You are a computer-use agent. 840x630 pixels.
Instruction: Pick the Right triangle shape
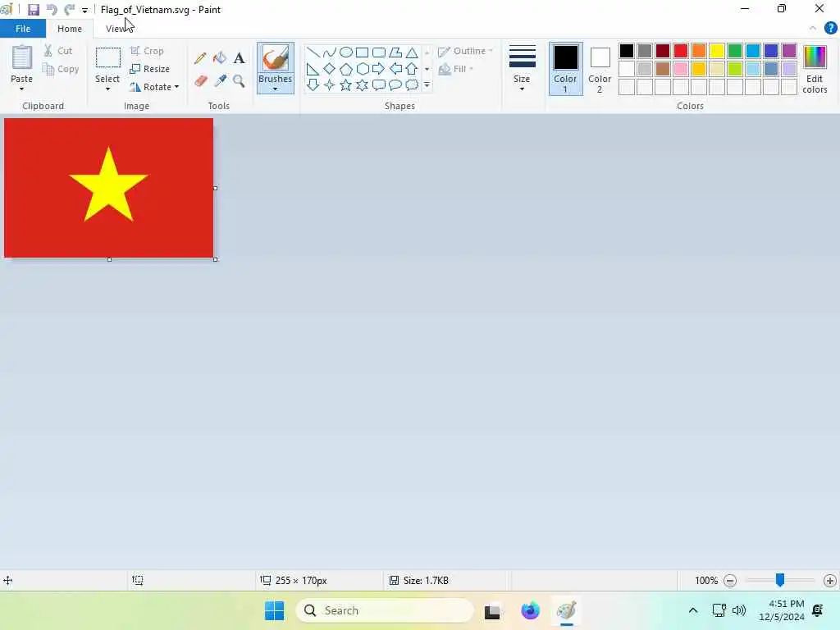(x=313, y=69)
